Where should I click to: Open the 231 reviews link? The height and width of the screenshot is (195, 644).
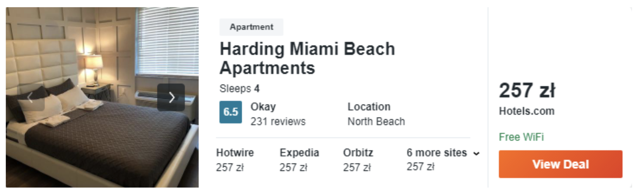tap(278, 121)
